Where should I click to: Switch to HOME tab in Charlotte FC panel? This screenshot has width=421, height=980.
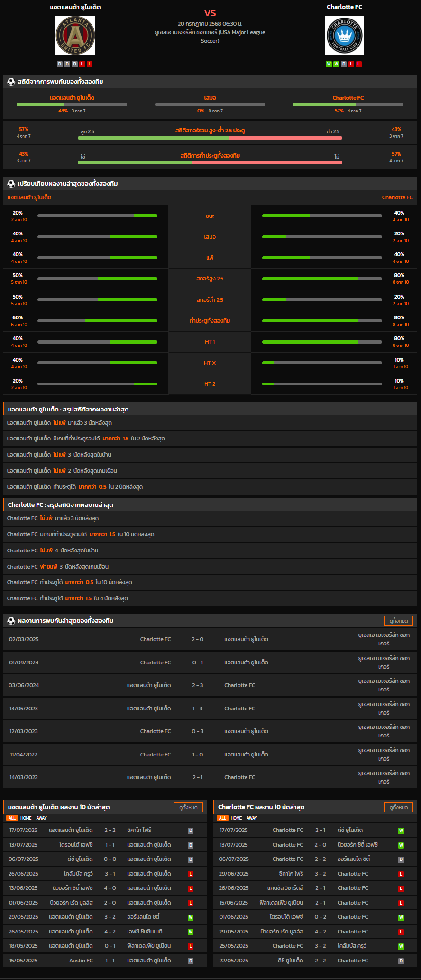pos(236,818)
